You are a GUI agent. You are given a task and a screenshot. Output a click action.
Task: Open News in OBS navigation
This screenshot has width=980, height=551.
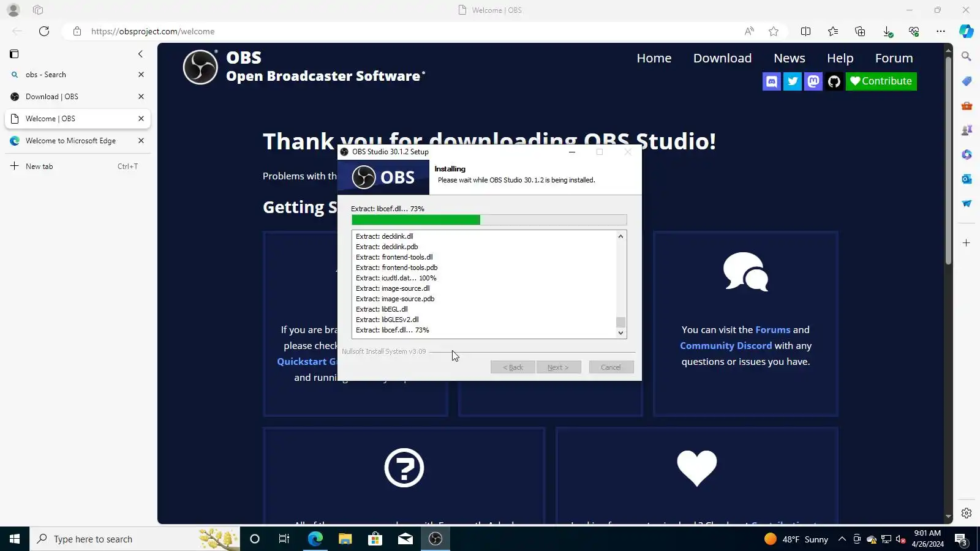coord(789,58)
